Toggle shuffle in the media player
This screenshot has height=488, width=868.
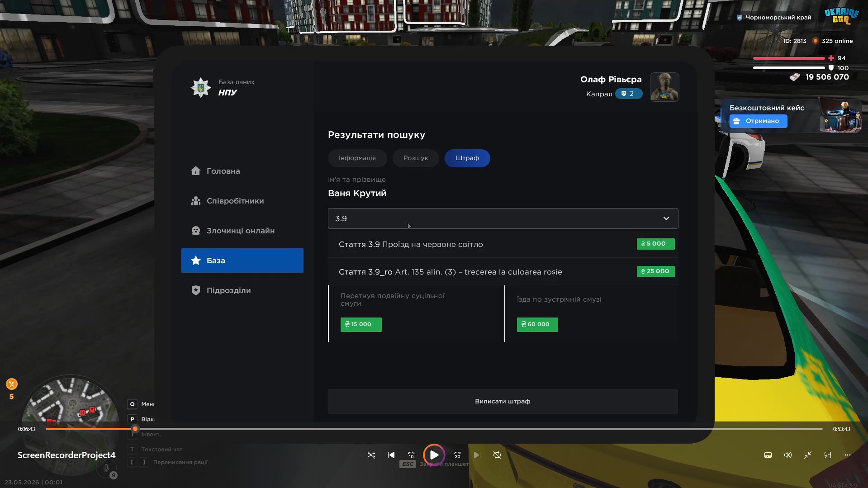[371, 455]
